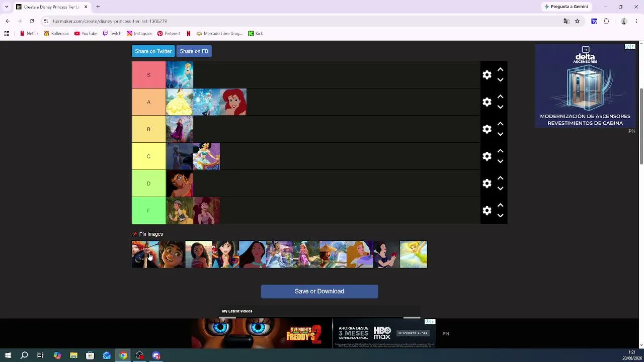
Task: Pick Tiana image from unranked pool
Action: point(279,254)
